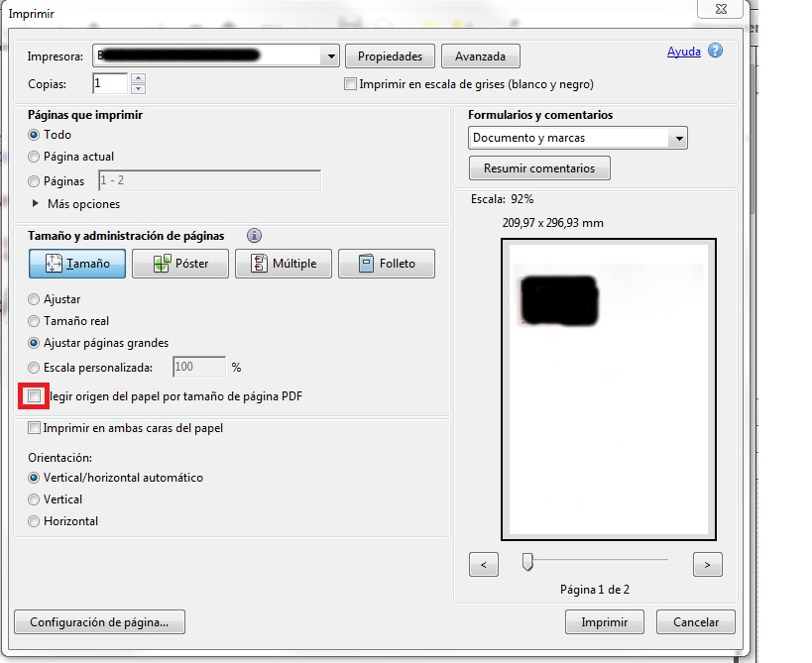Expand the Más opciones section
812x663 pixels.
37,204
